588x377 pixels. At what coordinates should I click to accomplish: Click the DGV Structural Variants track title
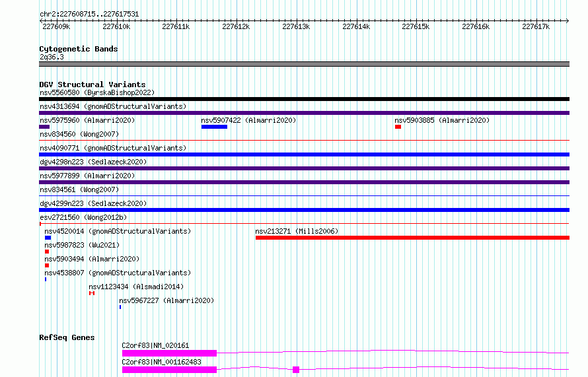92,85
